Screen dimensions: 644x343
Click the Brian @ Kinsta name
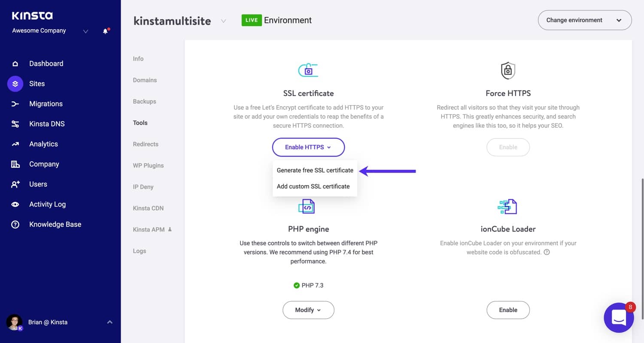pyautogui.click(x=48, y=322)
